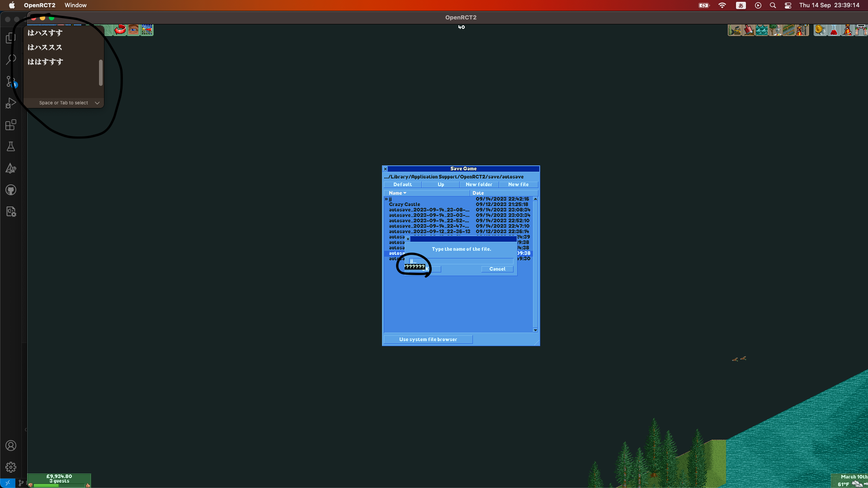Click the Up folder button
This screenshot has width=868, height=488.
441,184
